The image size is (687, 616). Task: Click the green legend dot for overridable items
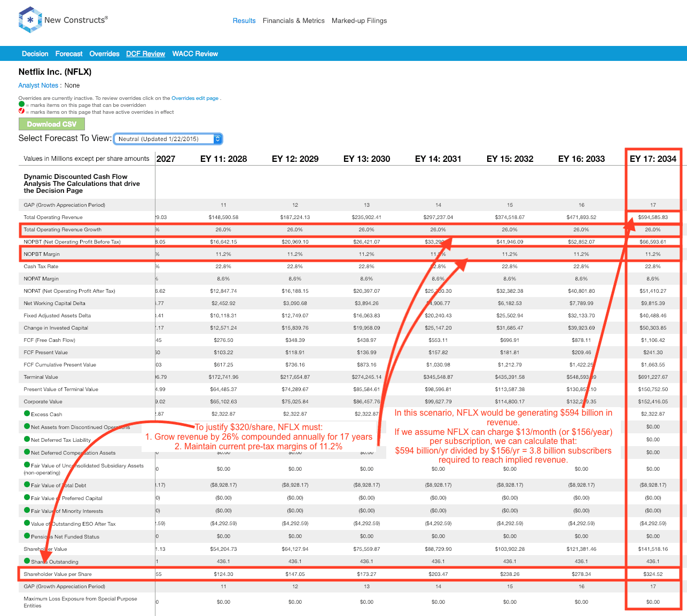point(21,104)
